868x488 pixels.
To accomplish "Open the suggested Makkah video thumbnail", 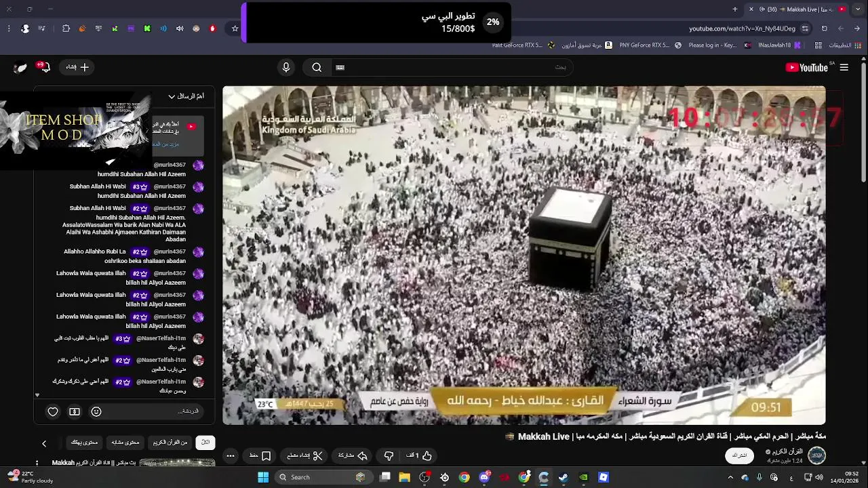I will (178, 463).
